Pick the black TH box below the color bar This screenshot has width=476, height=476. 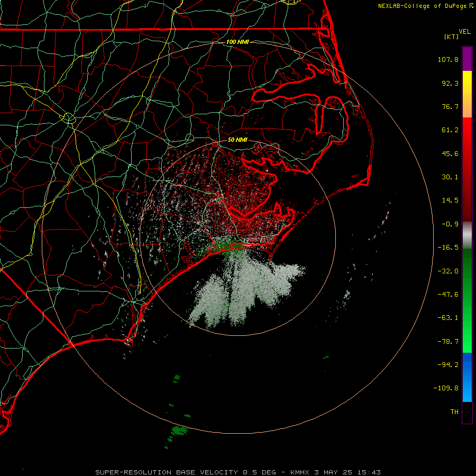coord(467,413)
